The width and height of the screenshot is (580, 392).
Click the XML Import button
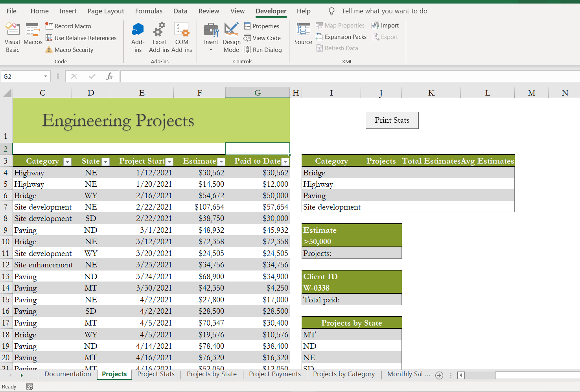pyautogui.click(x=385, y=25)
